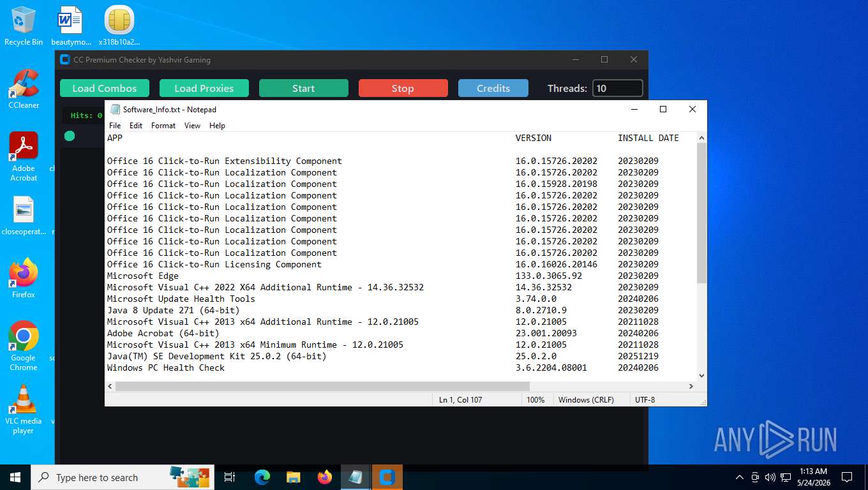The height and width of the screenshot is (490, 868).
Task: Maximize the Notepad window
Action: pyautogui.click(x=663, y=109)
